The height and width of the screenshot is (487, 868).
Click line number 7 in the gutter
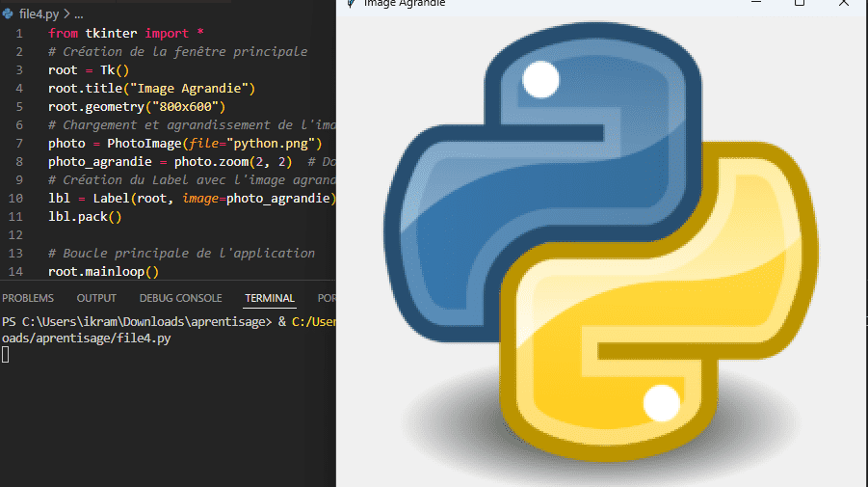[x=19, y=144]
